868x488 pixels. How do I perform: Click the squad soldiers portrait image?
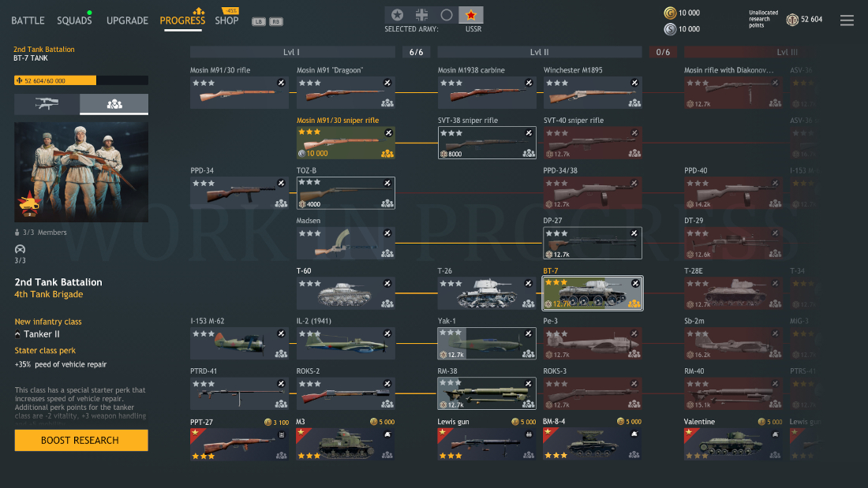(x=80, y=172)
